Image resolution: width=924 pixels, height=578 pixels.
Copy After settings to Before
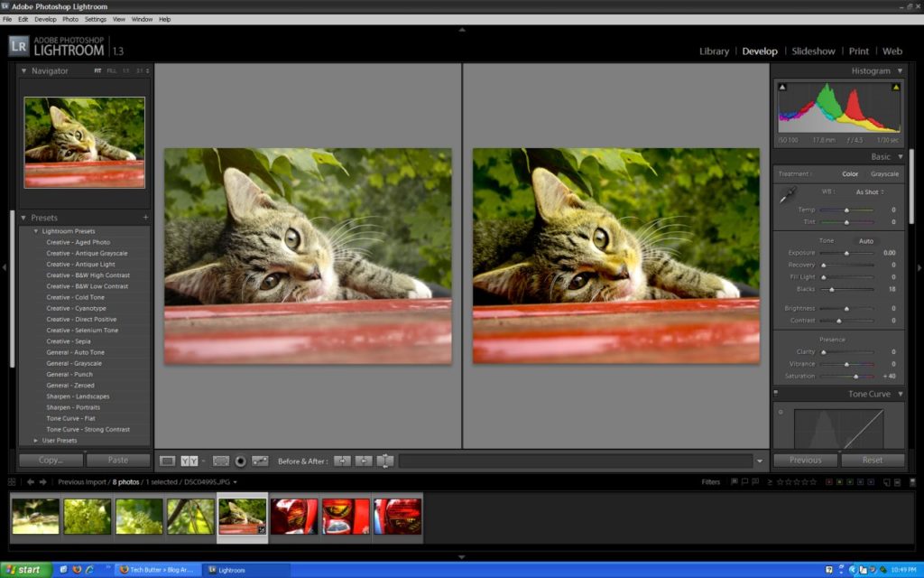(364, 461)
